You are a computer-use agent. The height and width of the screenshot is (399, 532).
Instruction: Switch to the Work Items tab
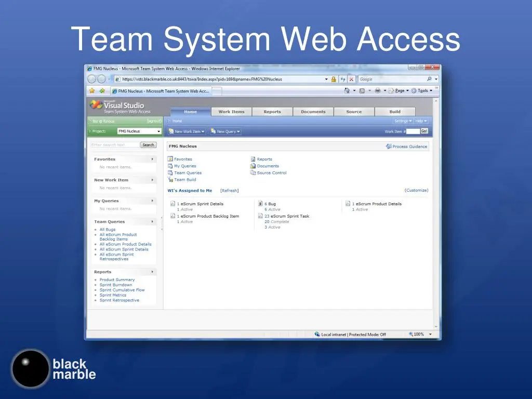tap(231, 112)
